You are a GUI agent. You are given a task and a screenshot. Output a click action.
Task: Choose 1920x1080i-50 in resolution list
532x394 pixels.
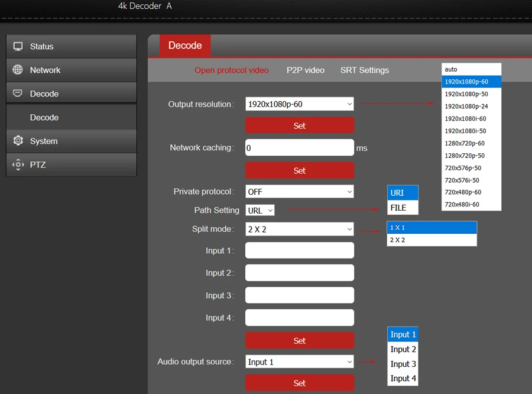coord(471,131)
